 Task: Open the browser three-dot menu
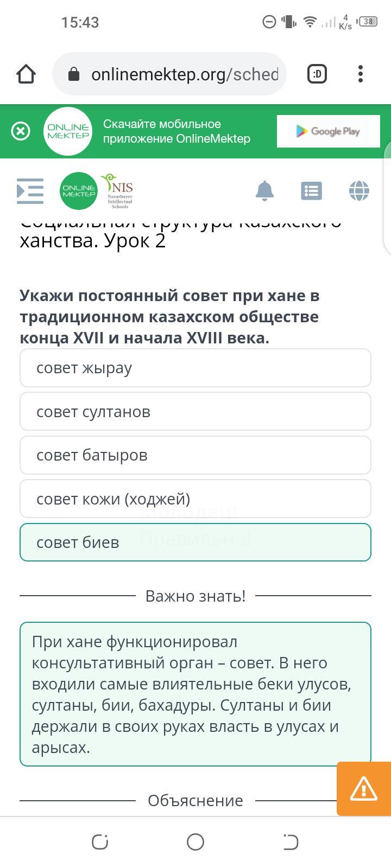point(361,74)
